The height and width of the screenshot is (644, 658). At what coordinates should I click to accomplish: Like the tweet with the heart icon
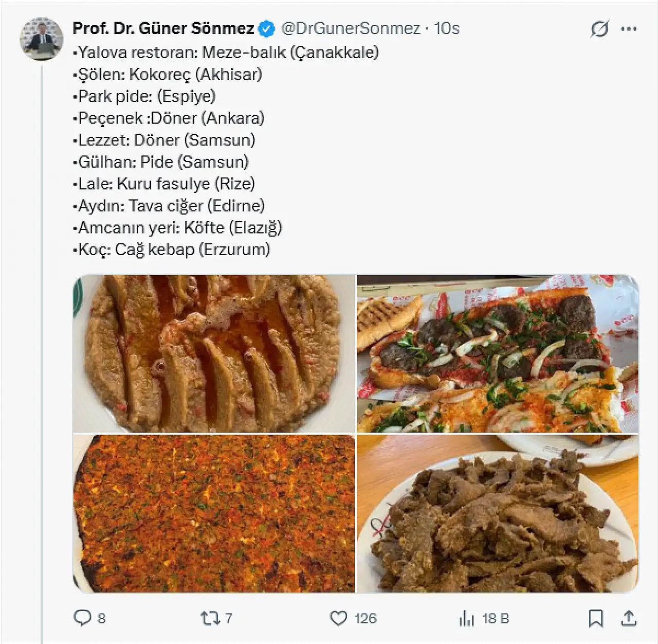(x=338, y=618)
